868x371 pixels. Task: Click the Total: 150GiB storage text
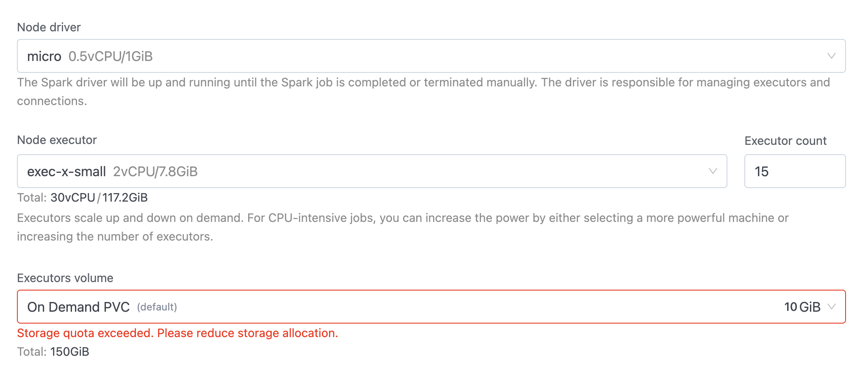pos(53,351)
